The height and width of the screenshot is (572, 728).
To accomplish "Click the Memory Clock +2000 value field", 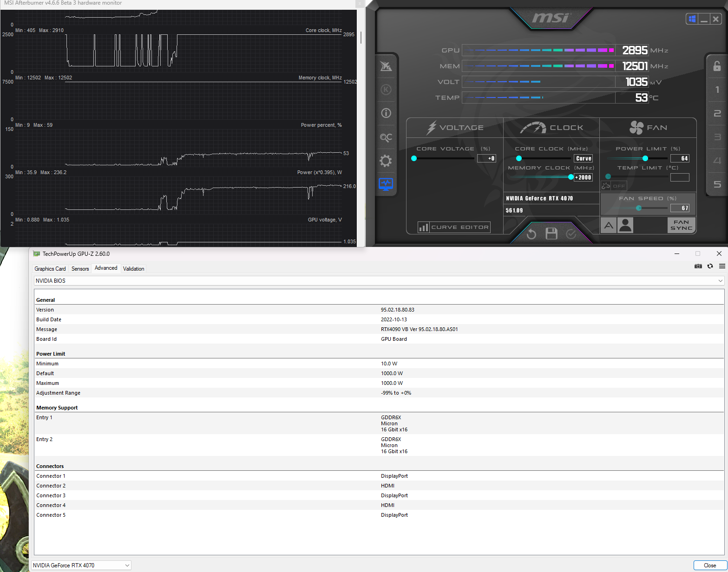I will tap(584, 177).
